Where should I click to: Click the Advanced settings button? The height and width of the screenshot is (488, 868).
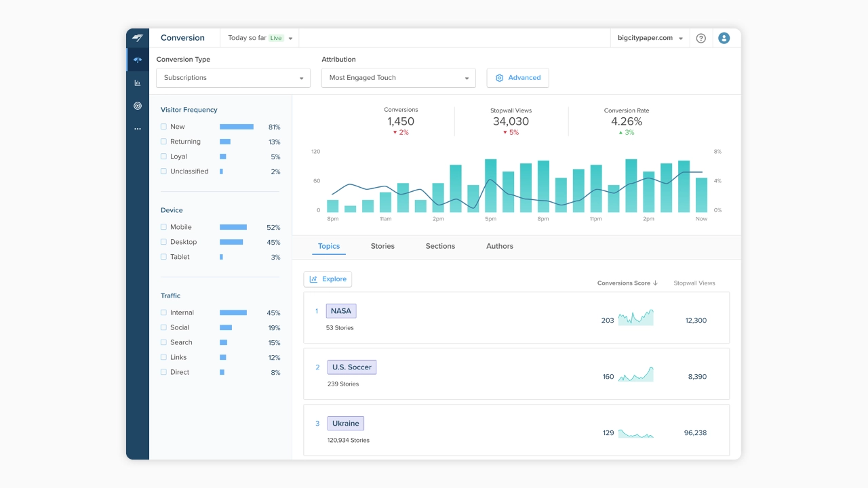coord(518,78)
